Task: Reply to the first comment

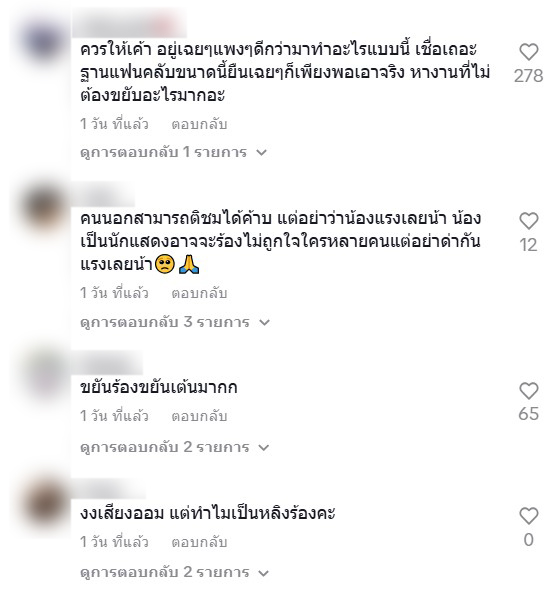Action: (x=199, y=124)
